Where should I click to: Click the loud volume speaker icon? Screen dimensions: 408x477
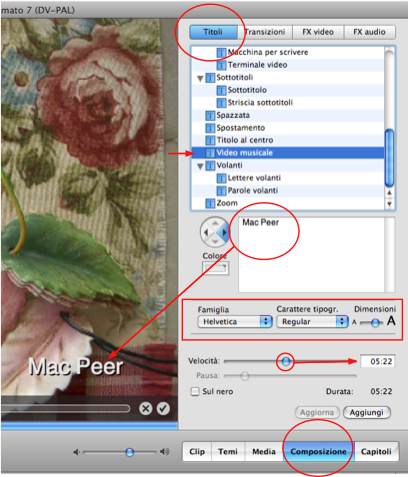(x=165, y=452)
